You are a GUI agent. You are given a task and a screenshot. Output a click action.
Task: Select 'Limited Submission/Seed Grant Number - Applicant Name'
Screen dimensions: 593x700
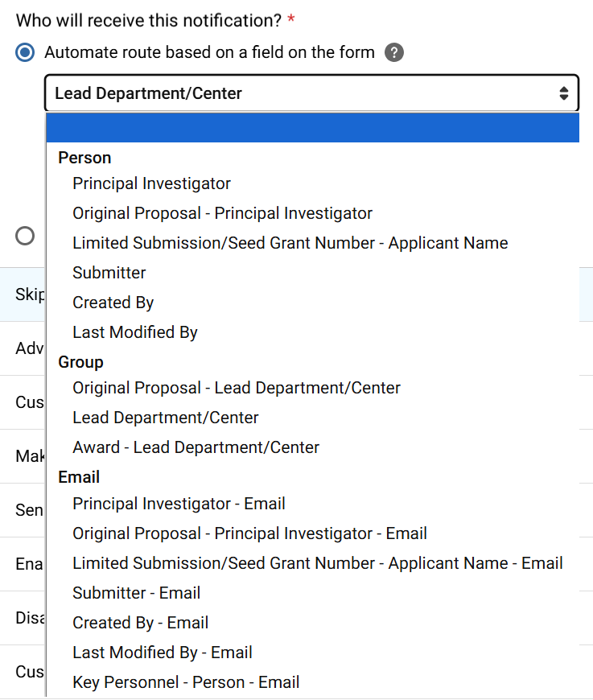coord(290,243)
